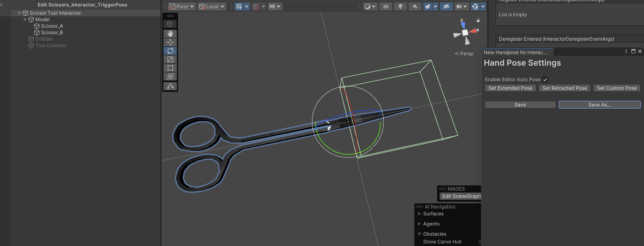Collapse the Model tree node
This screenshot has width=644, height=246.
pyautogui.click(x=25, y=20)
